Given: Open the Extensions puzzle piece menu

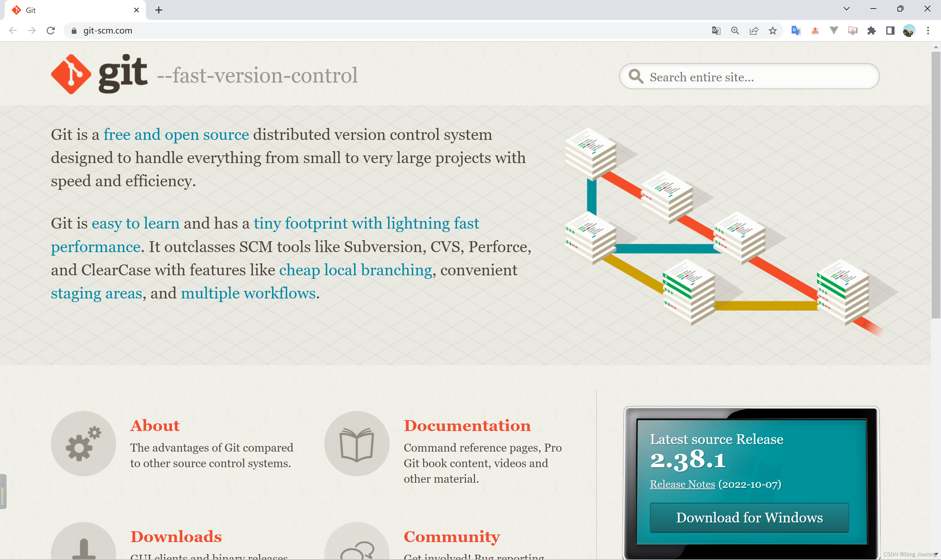Looking at the screenshot, I should 872,31.
